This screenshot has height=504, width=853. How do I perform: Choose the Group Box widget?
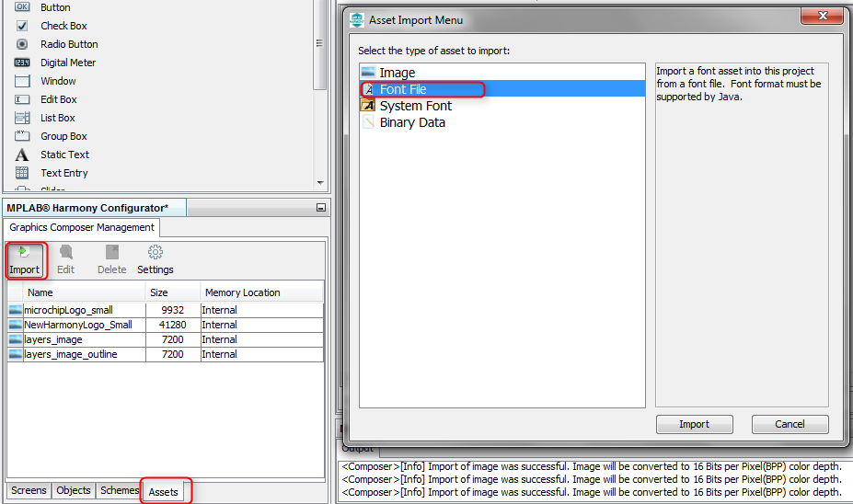(63, 136)
